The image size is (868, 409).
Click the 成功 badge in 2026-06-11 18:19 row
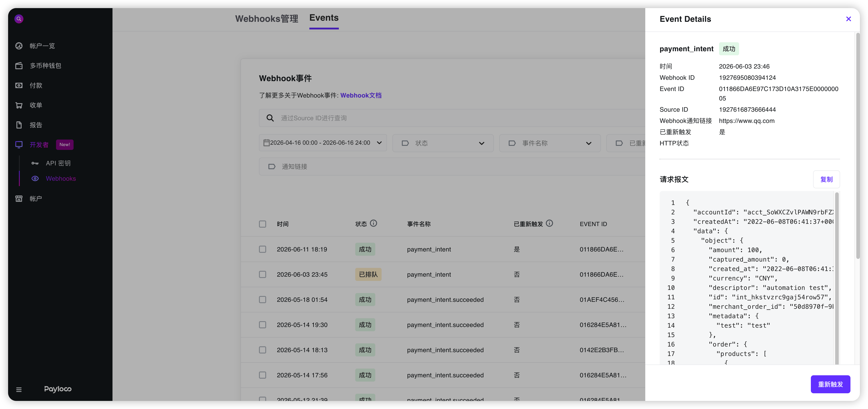(x=365, y=249)
